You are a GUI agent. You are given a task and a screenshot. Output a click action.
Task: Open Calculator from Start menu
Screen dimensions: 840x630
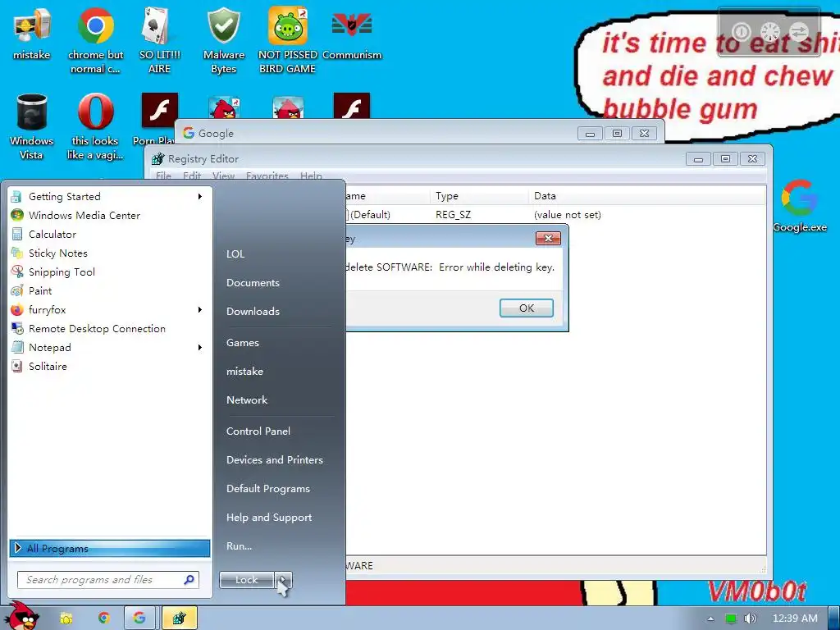109,234
